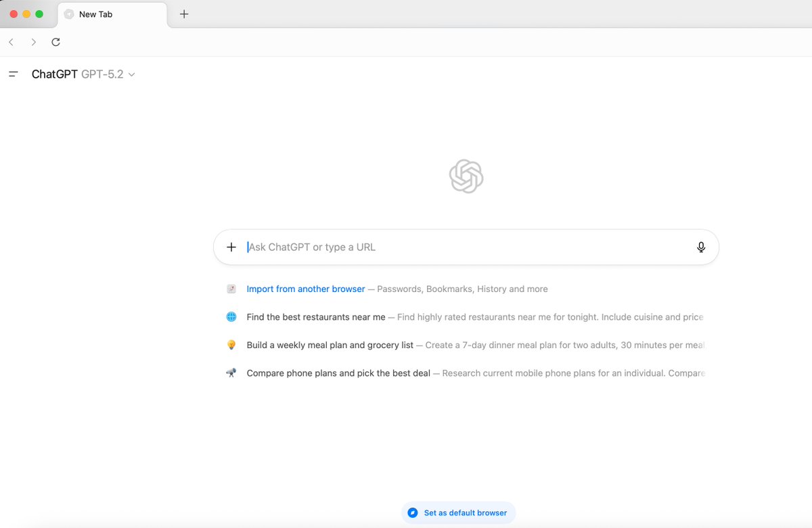The width and height of the screenshot is (812, 528).
Task: Open the sidebar menu icon
Action: 13,74
